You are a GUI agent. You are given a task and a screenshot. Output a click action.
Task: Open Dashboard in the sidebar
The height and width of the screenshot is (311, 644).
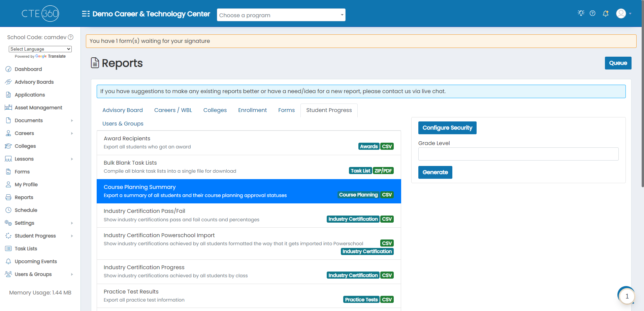28,69
